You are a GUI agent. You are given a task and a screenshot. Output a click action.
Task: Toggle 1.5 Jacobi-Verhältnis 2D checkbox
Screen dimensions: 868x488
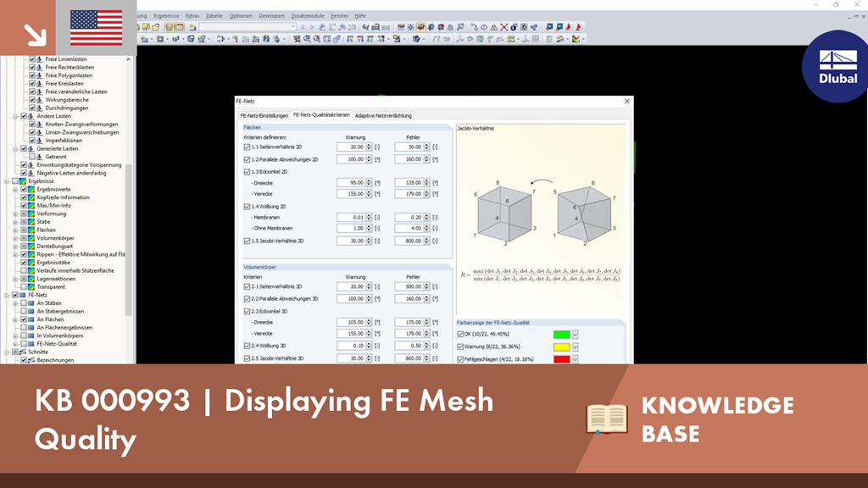click(x=247, y=241)
